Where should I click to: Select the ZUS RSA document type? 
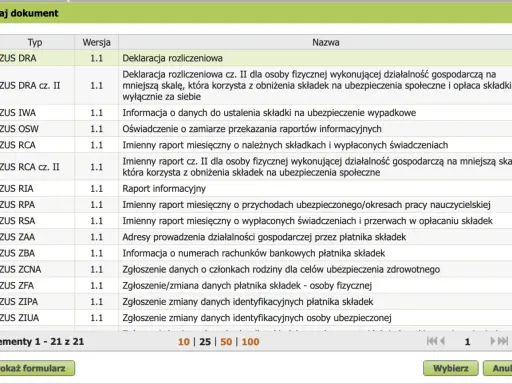pyautogui.click(x=17, y=221)
